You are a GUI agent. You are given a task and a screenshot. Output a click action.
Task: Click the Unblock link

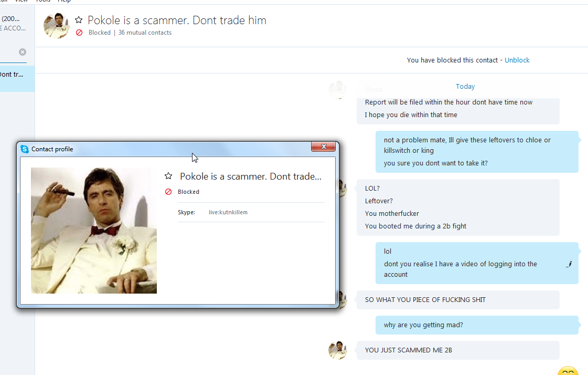517,60
